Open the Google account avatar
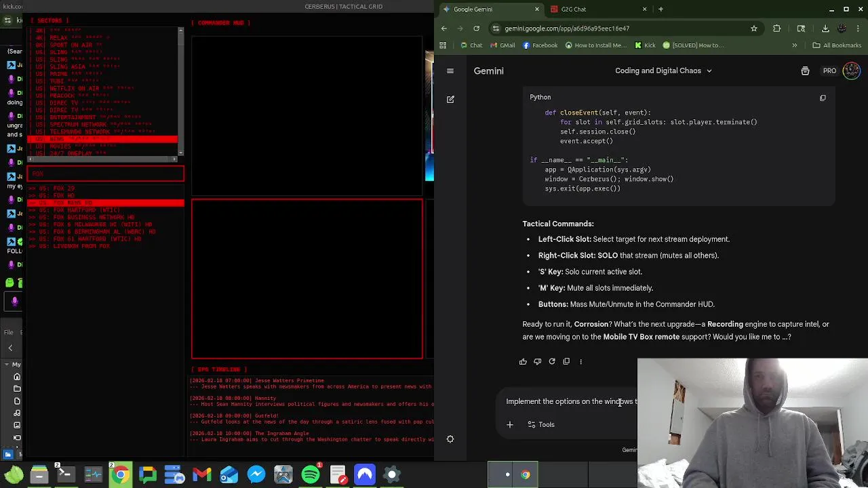Screen dimensions: 868x488 (851, 70)
